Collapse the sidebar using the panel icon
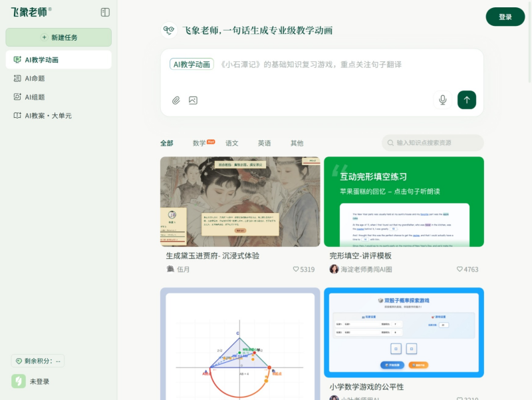The image size is (532, 400). [x=104, y=11]
